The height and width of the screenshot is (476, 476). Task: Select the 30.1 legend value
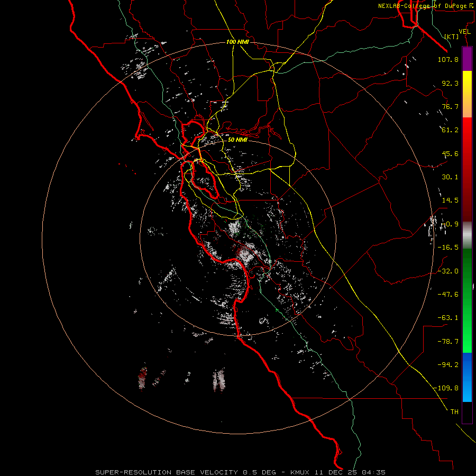pos(450,177)
